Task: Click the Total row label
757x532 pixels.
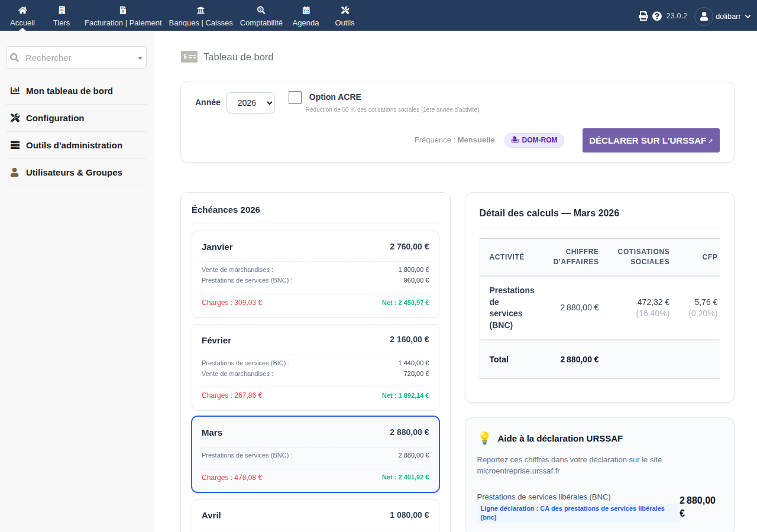Action: click(499, 359)
